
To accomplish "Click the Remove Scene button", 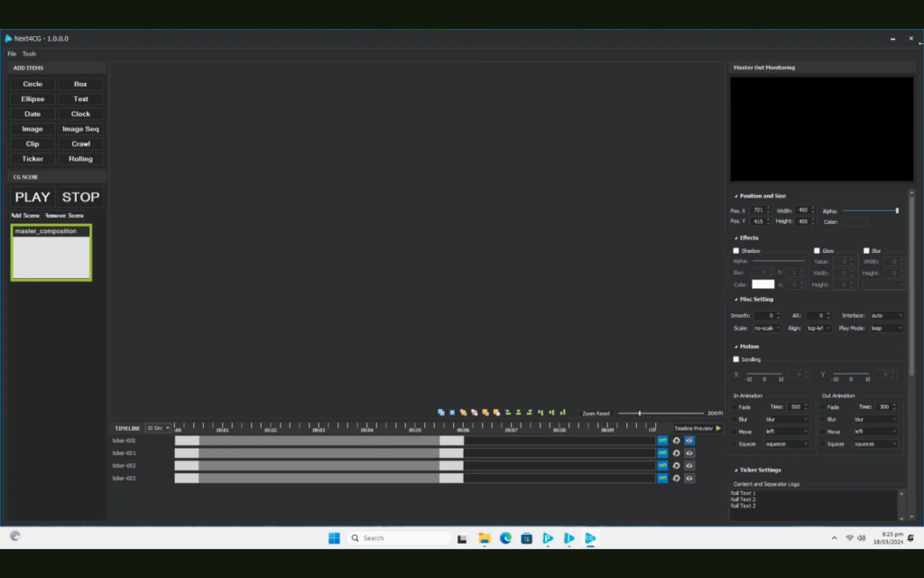I will coord(64,215).
